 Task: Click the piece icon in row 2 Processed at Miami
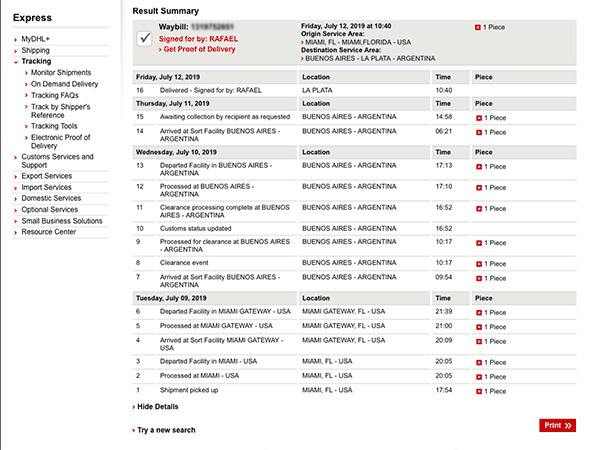coord(479,377)
